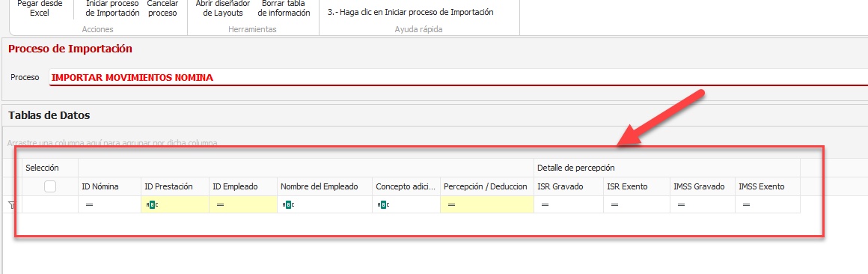Image resolution: width=868 pixels, height=274 pixels.
Task: Toggle the Selección header checkbox
Action: tap(50, 187)
